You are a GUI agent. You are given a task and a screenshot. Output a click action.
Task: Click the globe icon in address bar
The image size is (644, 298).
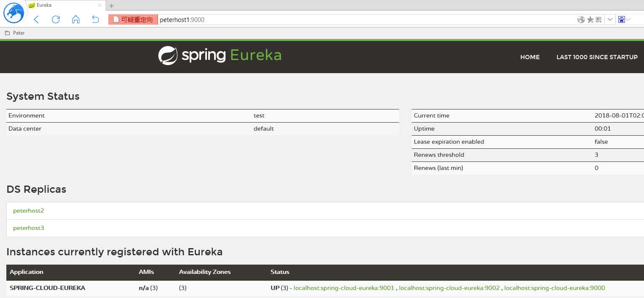tap(581, 19)
